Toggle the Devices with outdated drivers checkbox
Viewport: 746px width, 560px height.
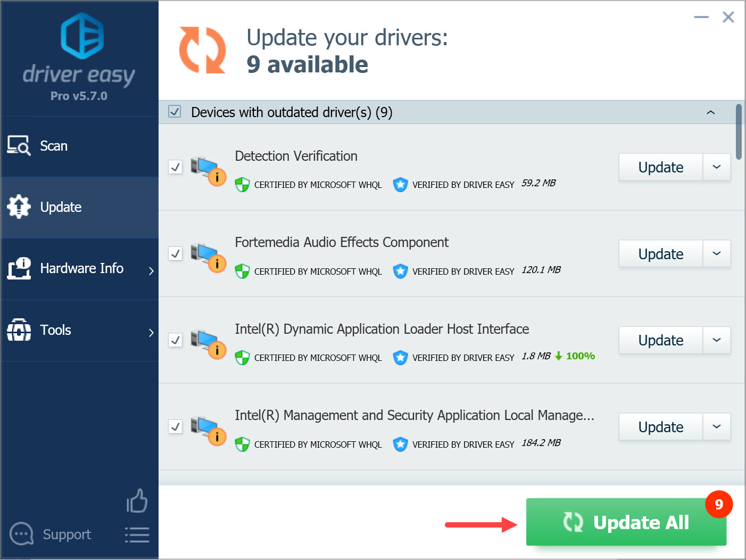click(175, 112)
